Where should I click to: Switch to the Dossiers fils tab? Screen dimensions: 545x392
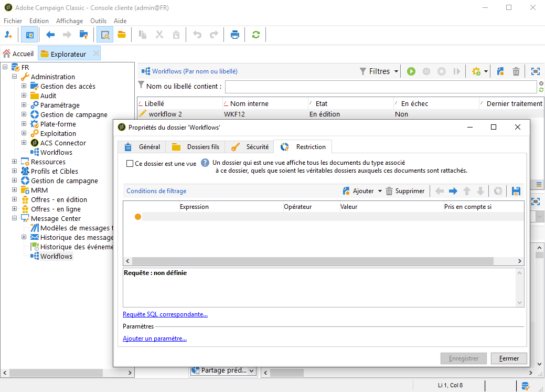[195, 147]
